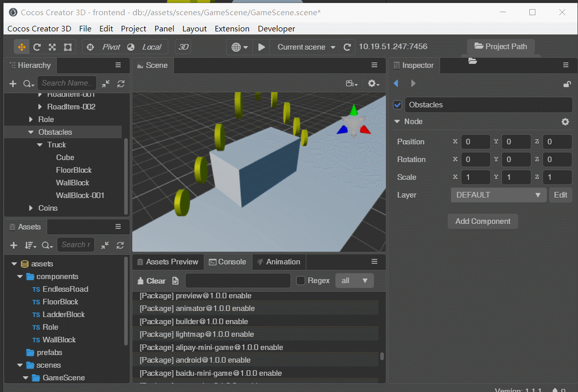
Task: Click the Position X input field
Action: pos(476,142)
